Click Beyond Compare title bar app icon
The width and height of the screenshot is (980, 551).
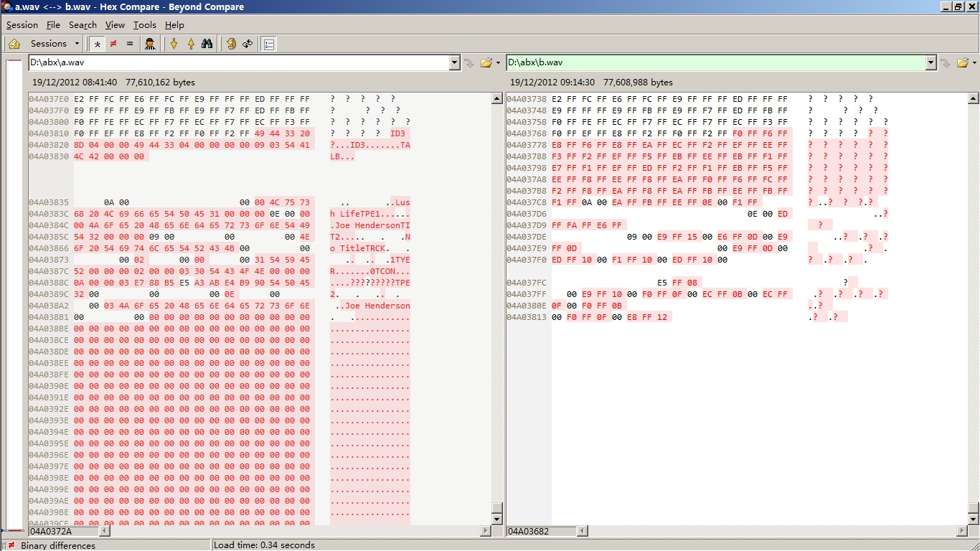coord(7,6)
